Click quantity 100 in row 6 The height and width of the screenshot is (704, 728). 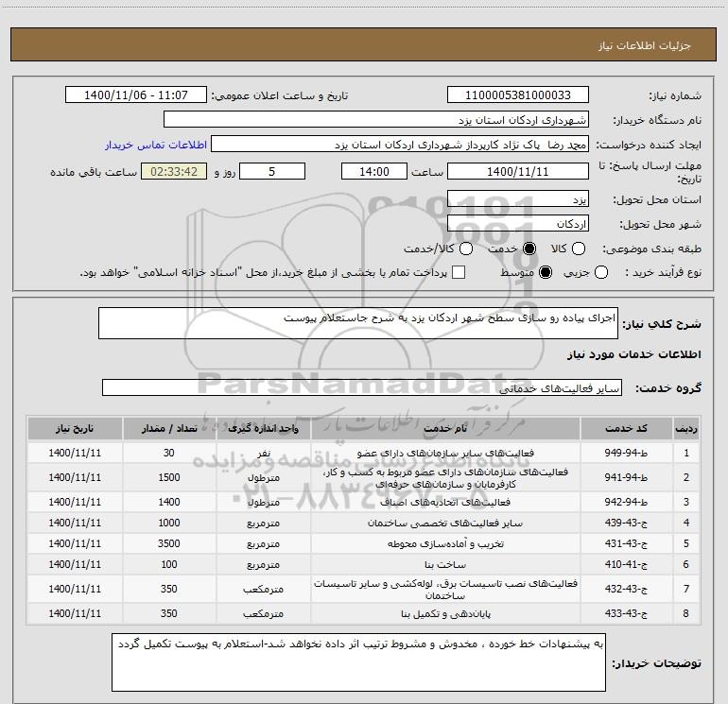click(x=169, y=565)
